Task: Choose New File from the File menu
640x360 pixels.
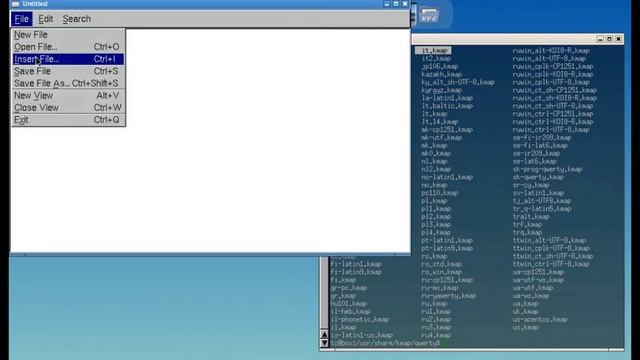Action: tap(68, 35)
